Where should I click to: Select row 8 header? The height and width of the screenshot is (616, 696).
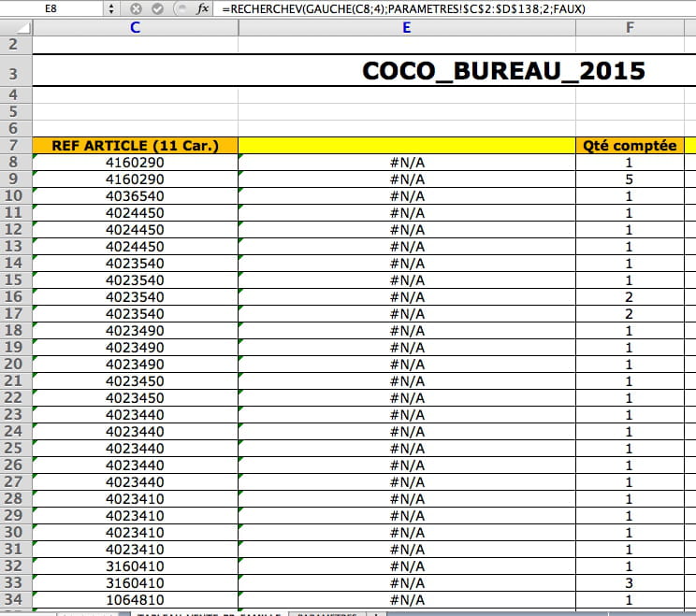[x=13, y=163]
